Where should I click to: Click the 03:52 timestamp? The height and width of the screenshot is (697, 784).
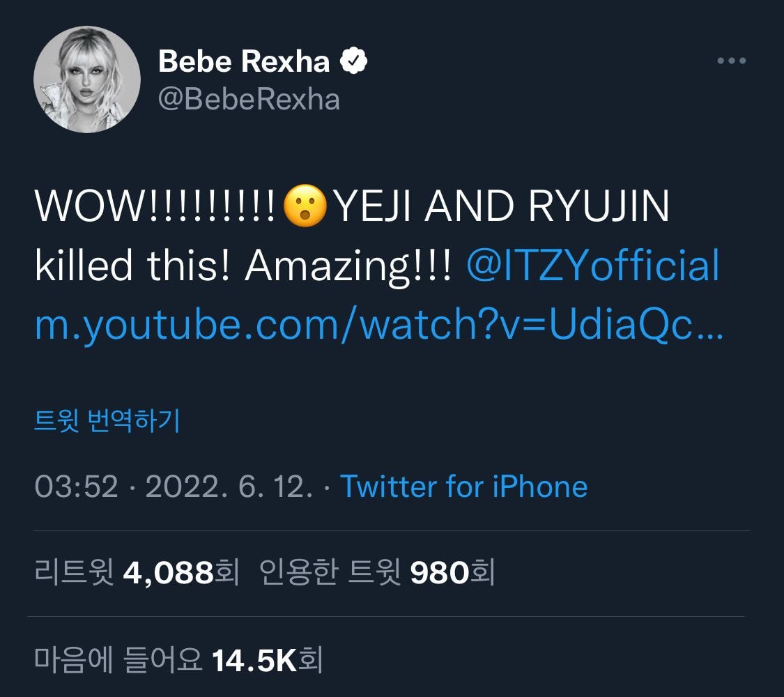77,486
